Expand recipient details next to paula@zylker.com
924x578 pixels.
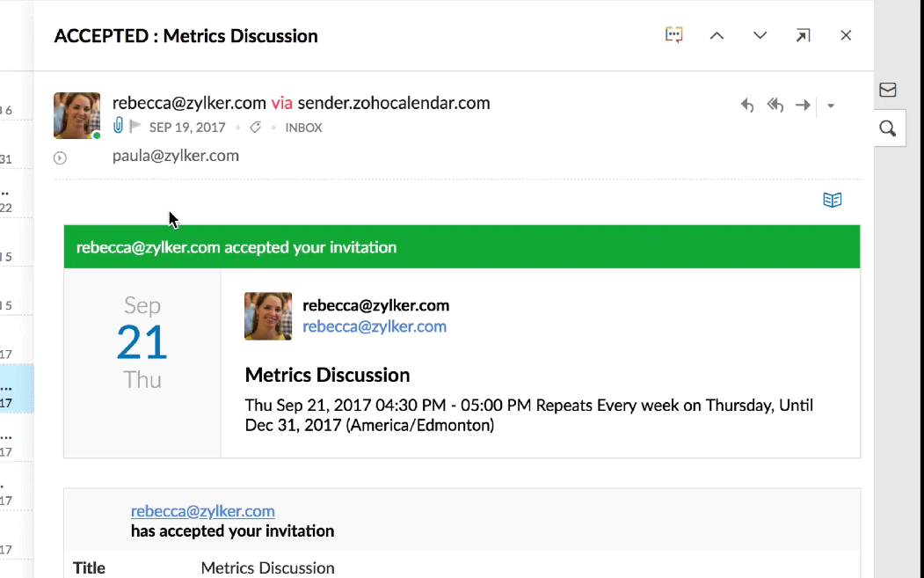click(x=59, y=157)
